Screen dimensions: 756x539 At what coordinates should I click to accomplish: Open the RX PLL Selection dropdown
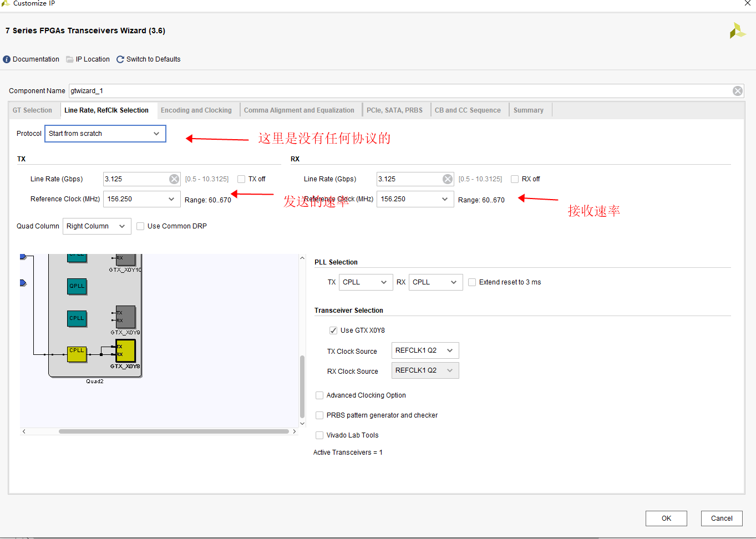(x=436, y=282)
